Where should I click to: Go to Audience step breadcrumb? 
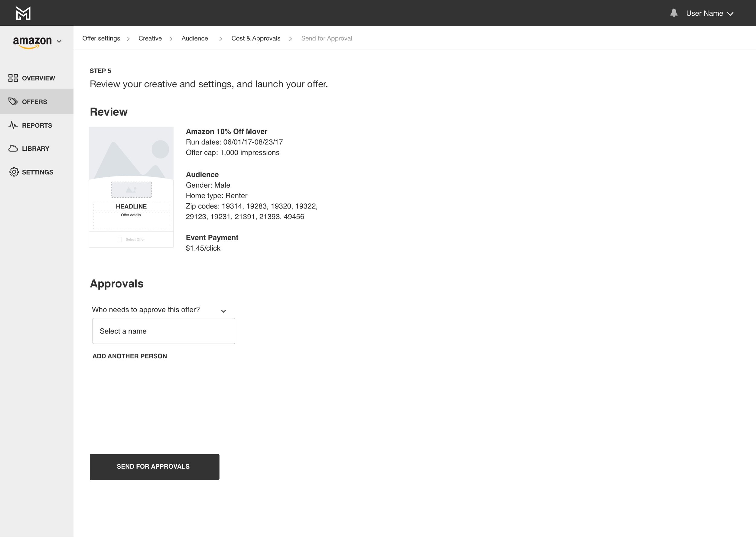pos(195,38)
